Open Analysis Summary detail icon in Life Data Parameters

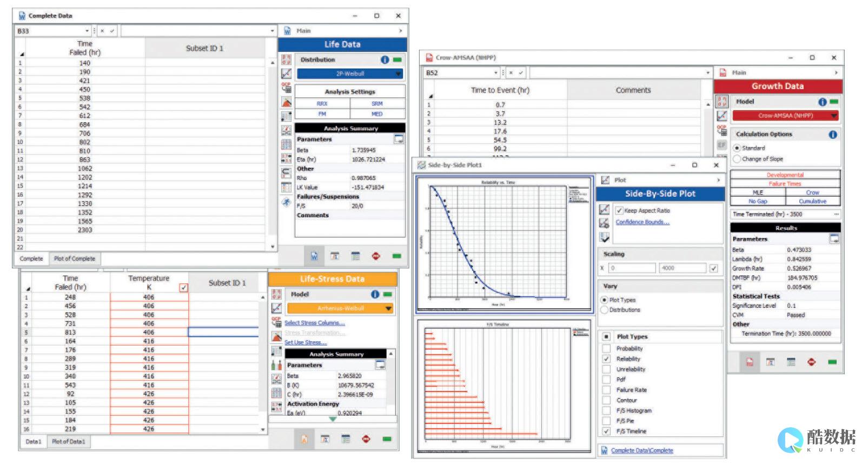click(399, 139)
